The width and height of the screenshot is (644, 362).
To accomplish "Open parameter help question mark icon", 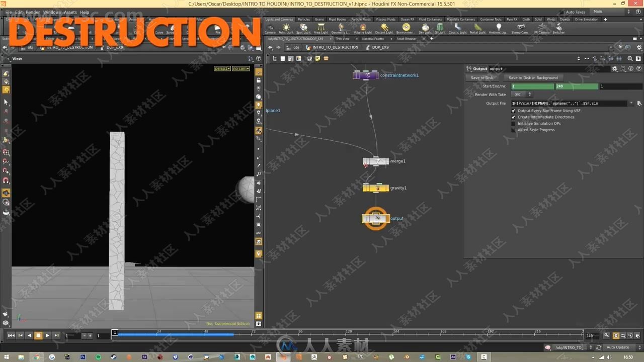I will pos(638,69).
